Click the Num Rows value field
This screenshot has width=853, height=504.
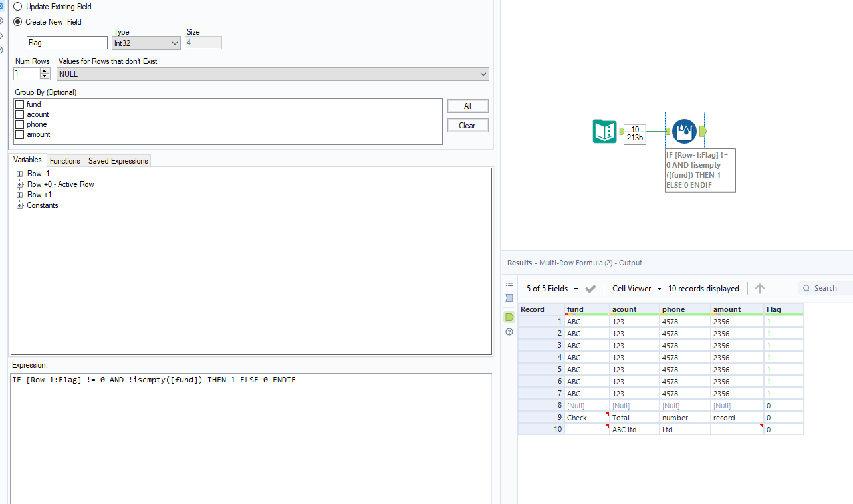(27, 74)
